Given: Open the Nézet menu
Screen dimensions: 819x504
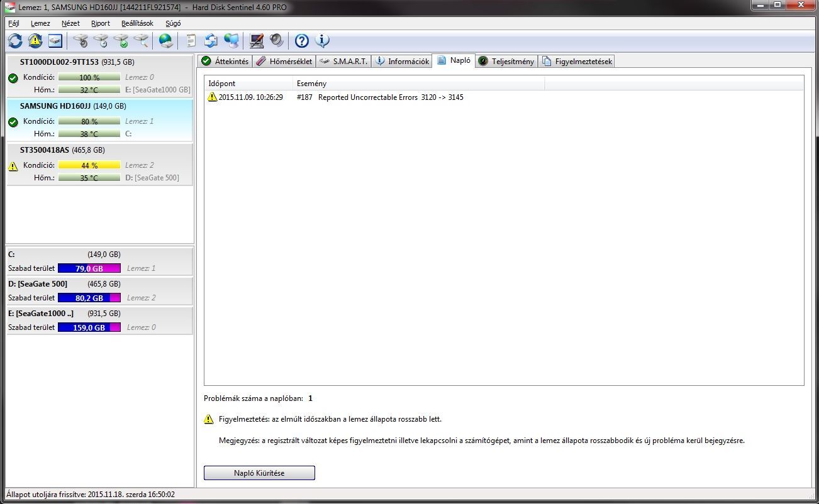Looking at the screenshot, I should (70, 23).
